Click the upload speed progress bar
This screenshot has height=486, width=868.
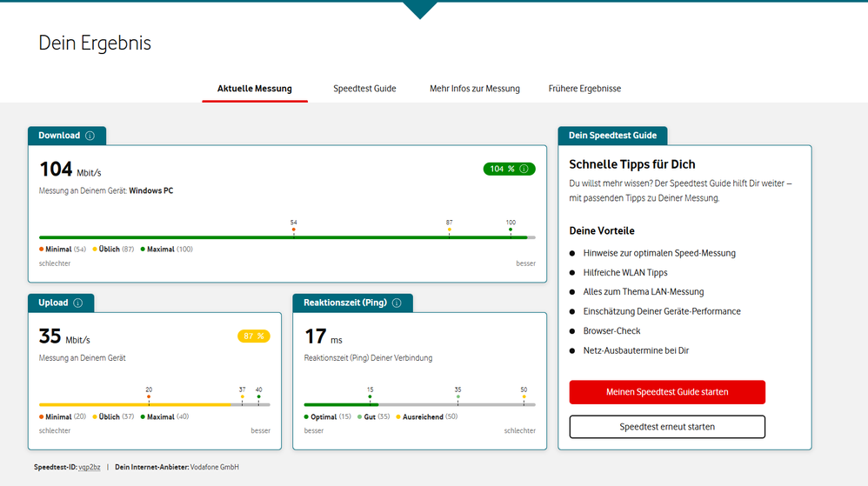[155, 404]
